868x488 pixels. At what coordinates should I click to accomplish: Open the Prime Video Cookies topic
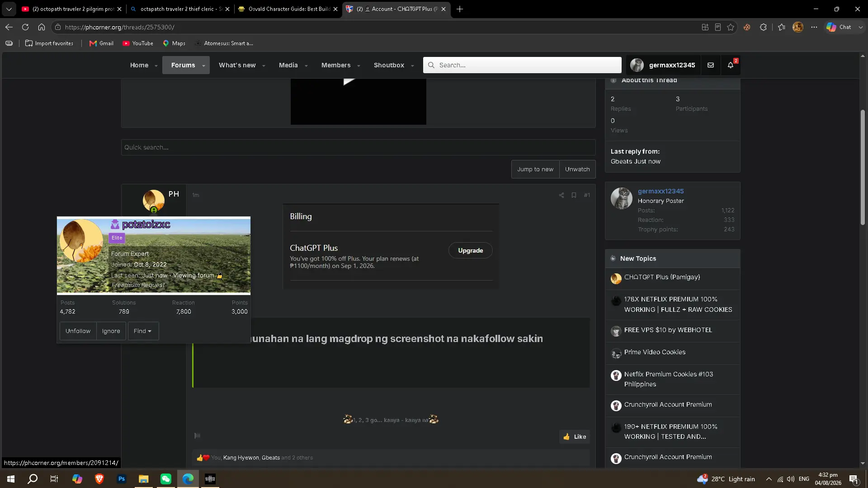click(x=655, y=352)
